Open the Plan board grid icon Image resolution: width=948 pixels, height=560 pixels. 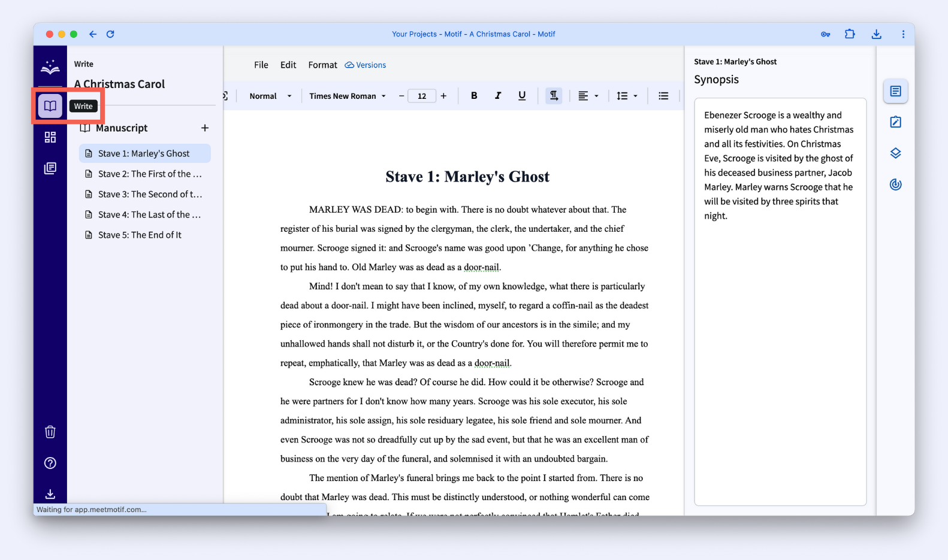pyautogui.click(x=50, y=137)
